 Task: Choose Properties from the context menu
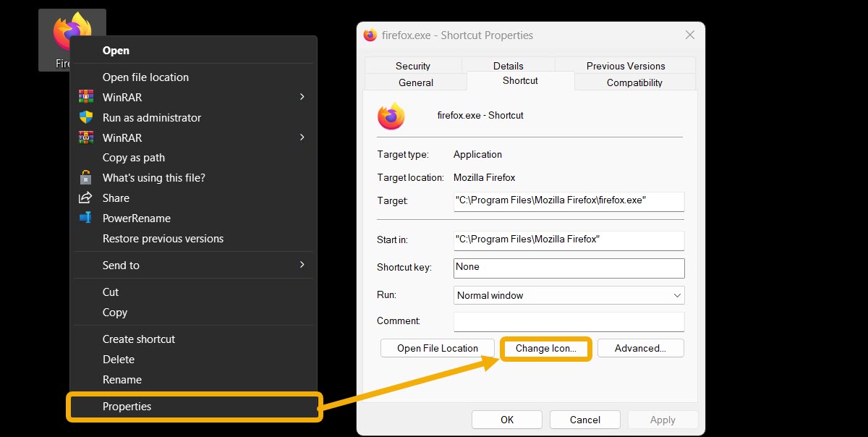click(x=127, y=406)
